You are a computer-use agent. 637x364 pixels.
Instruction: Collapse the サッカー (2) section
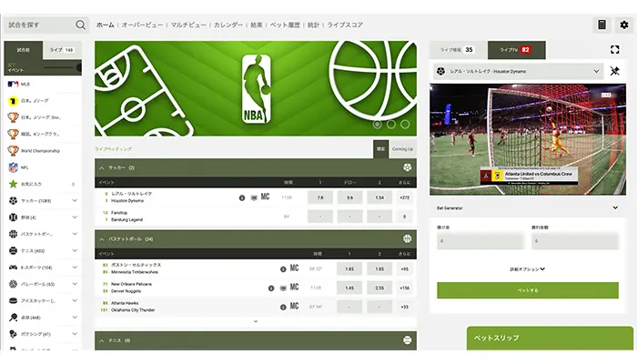click(102, 167)
